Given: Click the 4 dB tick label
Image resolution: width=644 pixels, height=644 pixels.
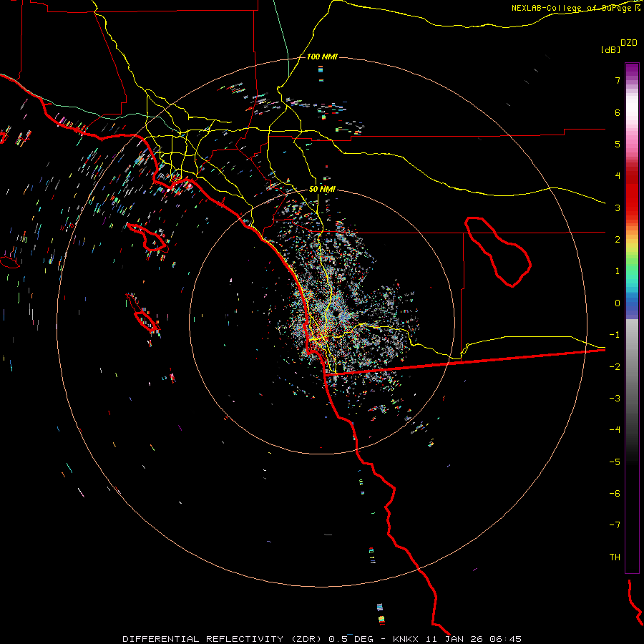Looking at the screenshot, I should coord(618,176).
